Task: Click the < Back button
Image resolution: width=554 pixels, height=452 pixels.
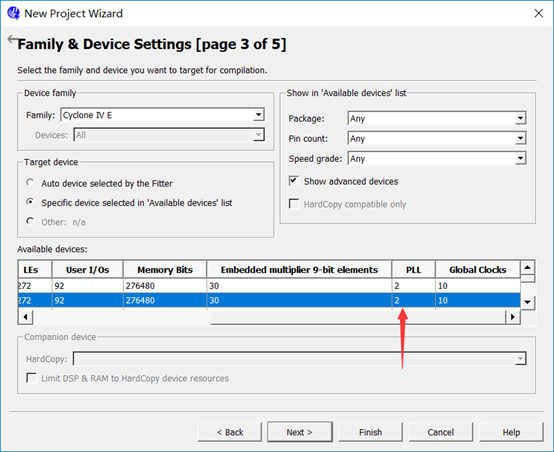Action: (230, 432)
